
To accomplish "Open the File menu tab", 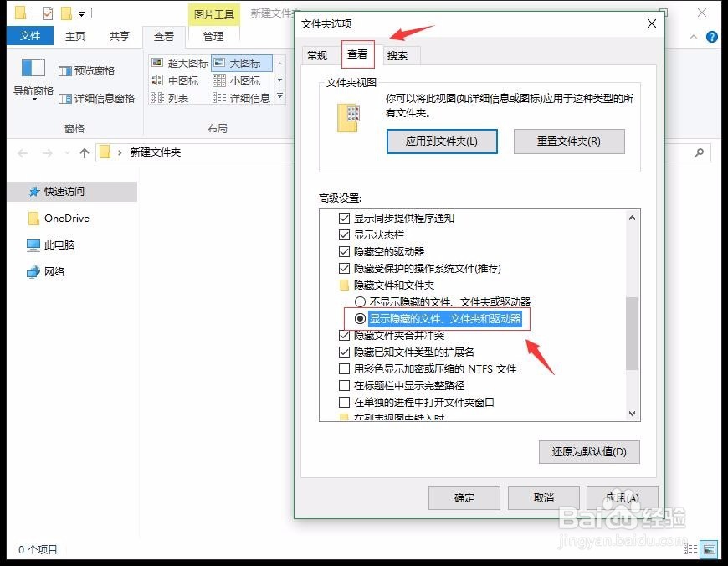I will tap(30, 36).
